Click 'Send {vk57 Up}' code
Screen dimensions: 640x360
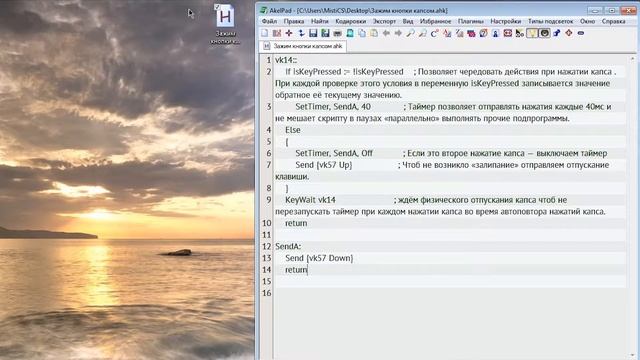324,165
